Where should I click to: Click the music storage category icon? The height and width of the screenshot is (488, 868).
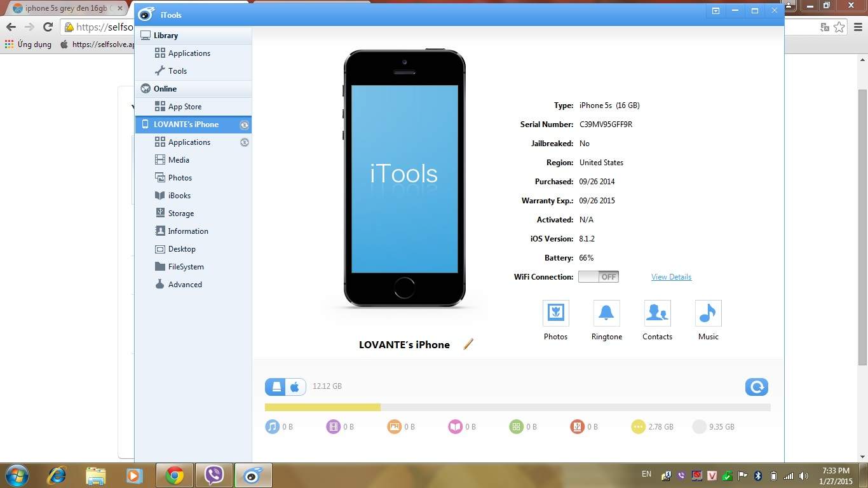click(x=272, y=426)
